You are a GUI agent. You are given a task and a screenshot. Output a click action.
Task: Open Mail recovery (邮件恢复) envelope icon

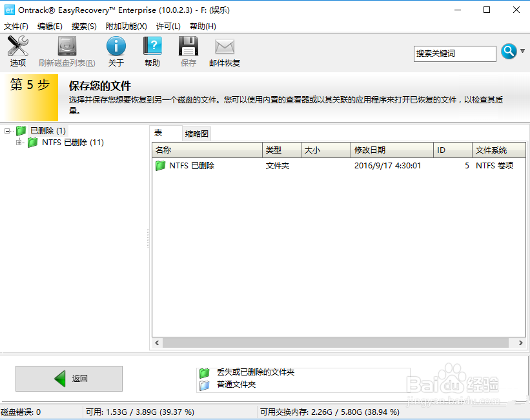pos(225,46)
